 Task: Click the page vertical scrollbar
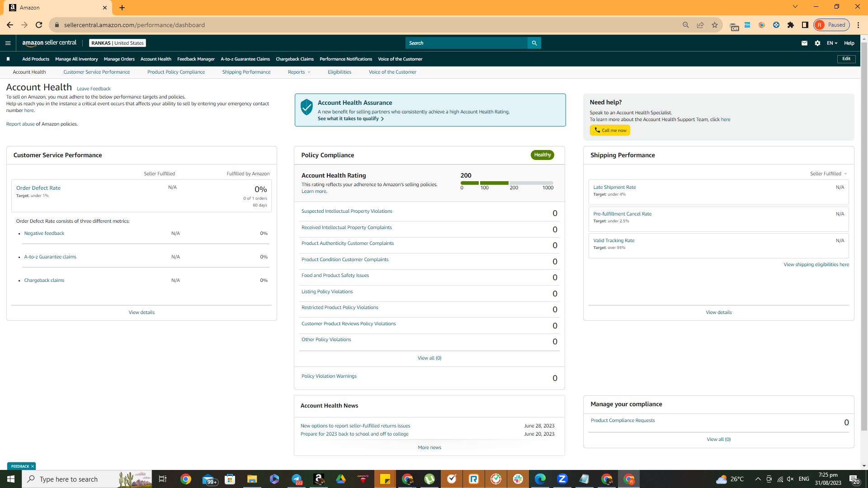[864, 236]
